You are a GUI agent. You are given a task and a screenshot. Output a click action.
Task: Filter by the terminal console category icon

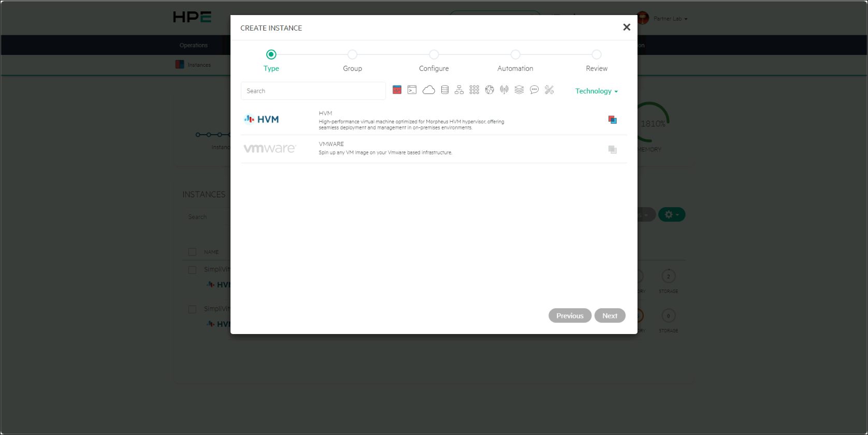coord(412,90)
